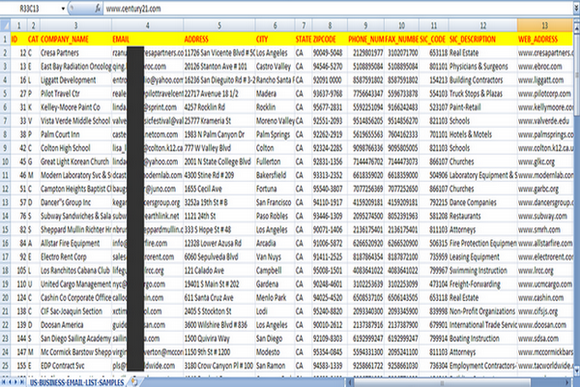Click the www.glkc.org web address cell
The width and height of the screenshot is (580, 387).
pyautogui.click(x=545, y=162)
